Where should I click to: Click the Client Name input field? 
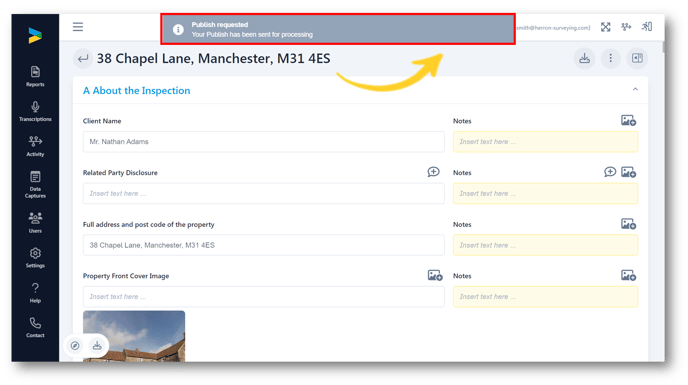tap(263, 142)
